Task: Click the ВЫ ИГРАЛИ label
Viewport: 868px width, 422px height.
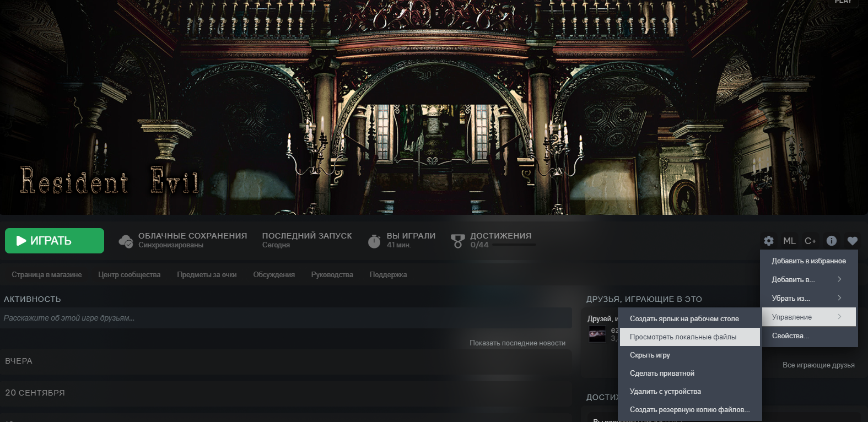Action: pos(411,236)
